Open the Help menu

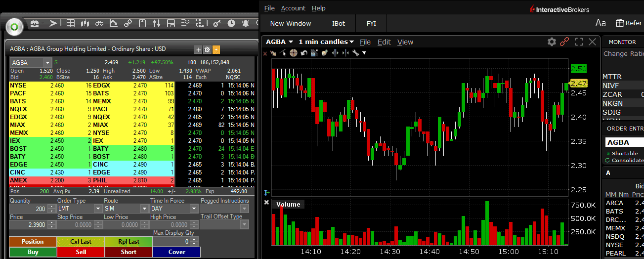click(319, 8)
